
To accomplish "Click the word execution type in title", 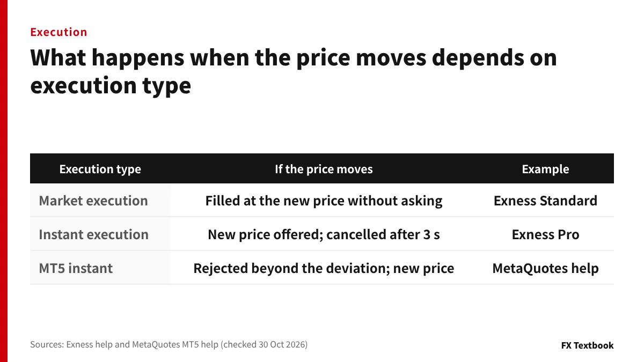I will click(x=111, y=86).
